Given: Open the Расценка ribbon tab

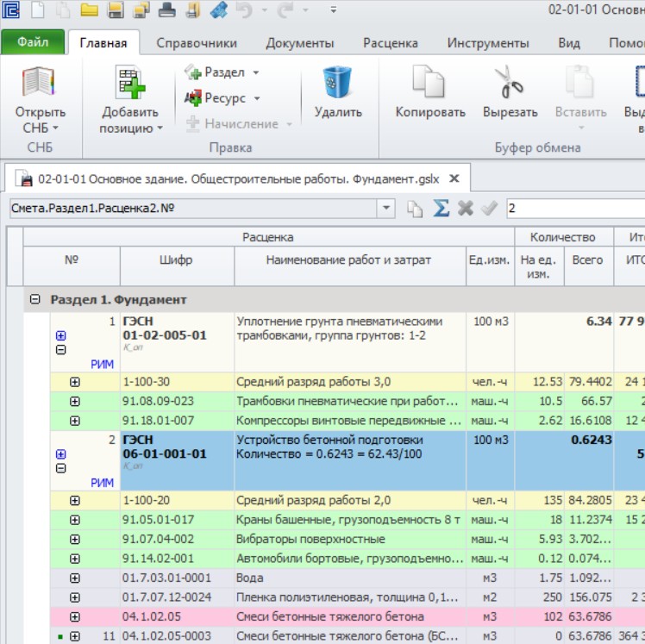Looking at the screenshot, I should [391, 43].
